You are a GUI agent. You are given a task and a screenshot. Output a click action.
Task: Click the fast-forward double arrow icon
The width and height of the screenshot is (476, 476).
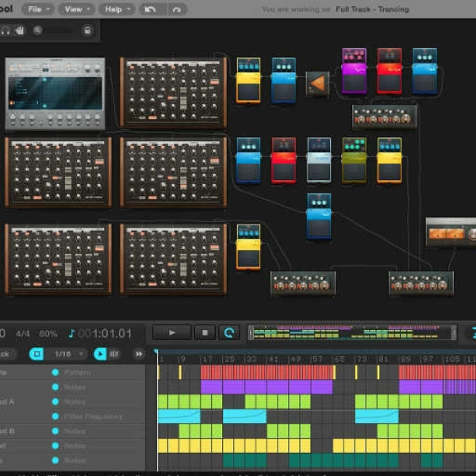click(x=139, y=354)
